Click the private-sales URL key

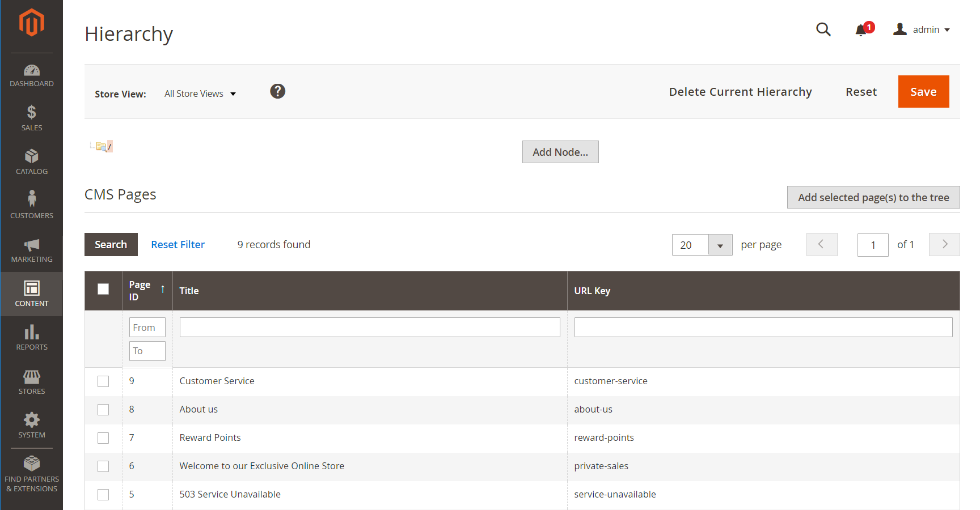601,466
